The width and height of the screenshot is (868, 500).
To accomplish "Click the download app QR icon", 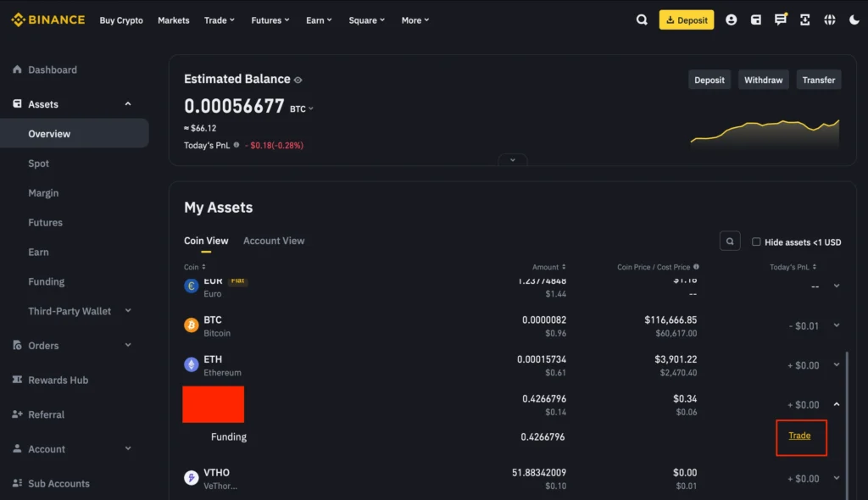I will 805,20.
